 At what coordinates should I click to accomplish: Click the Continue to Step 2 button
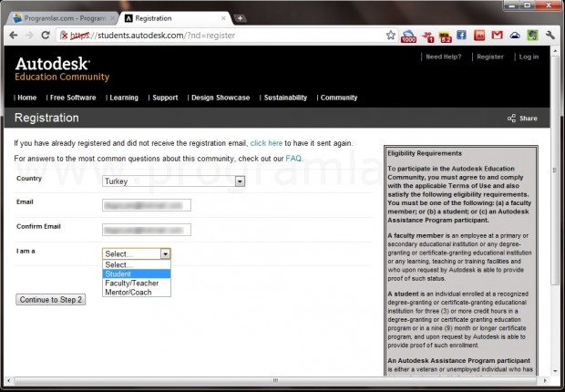tap(51, 300)
